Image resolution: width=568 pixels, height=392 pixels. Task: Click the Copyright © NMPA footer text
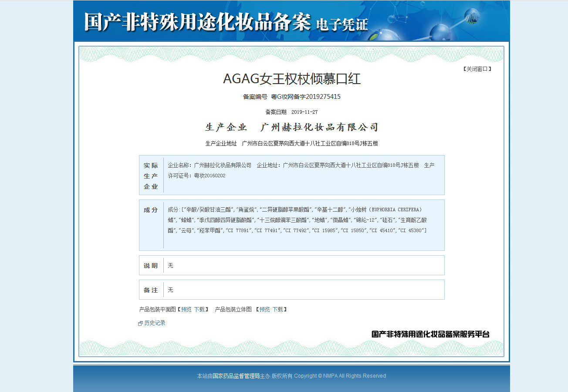pos(340,376)
